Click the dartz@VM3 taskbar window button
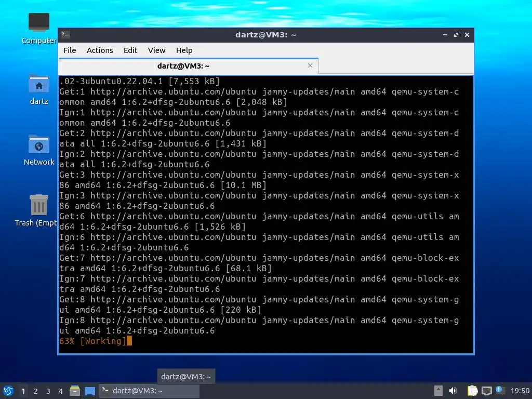 [x=149, y=391]
